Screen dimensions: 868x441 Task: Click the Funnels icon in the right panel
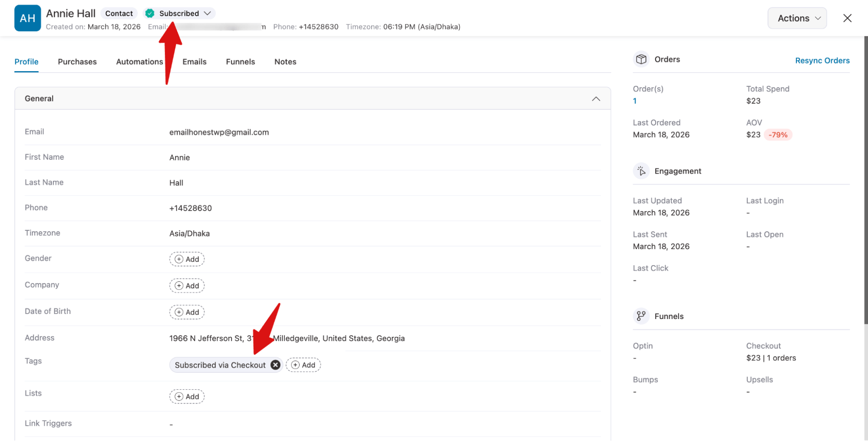pos(641,316)
